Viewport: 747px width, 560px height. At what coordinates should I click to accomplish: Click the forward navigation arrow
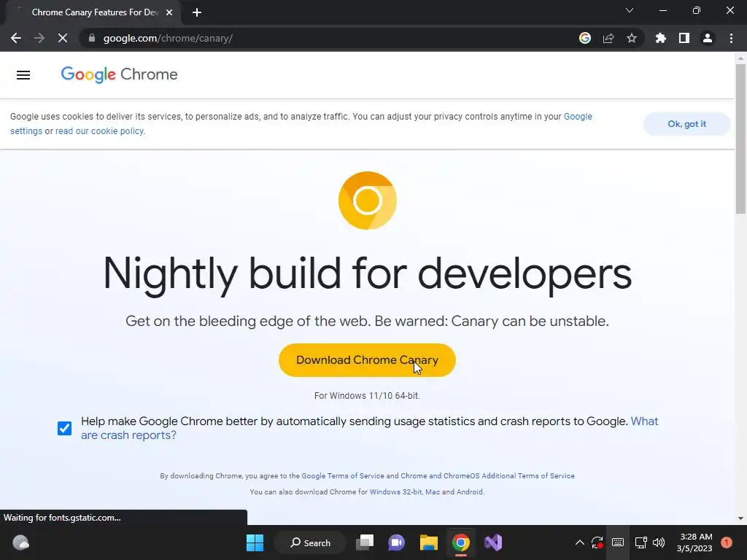[39, 38]
